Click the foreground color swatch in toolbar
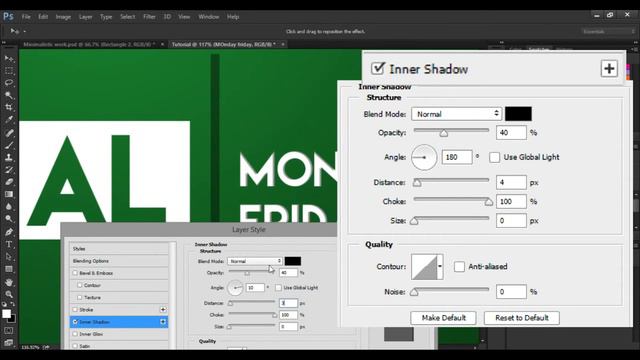This screenshot has width=640, height=360. (7, 314)
